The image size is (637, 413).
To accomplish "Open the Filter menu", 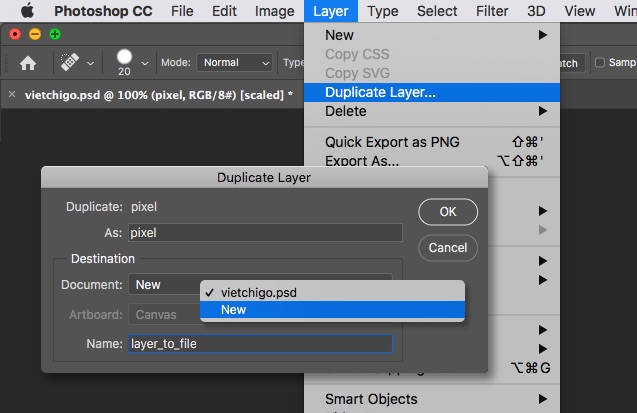I will click(x=491, y=12).
